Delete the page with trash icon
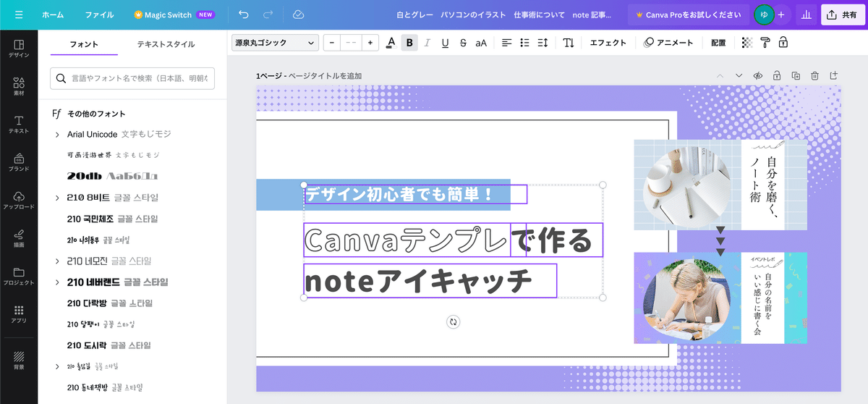This screenshot has height=404, width=868. point(814,75)
